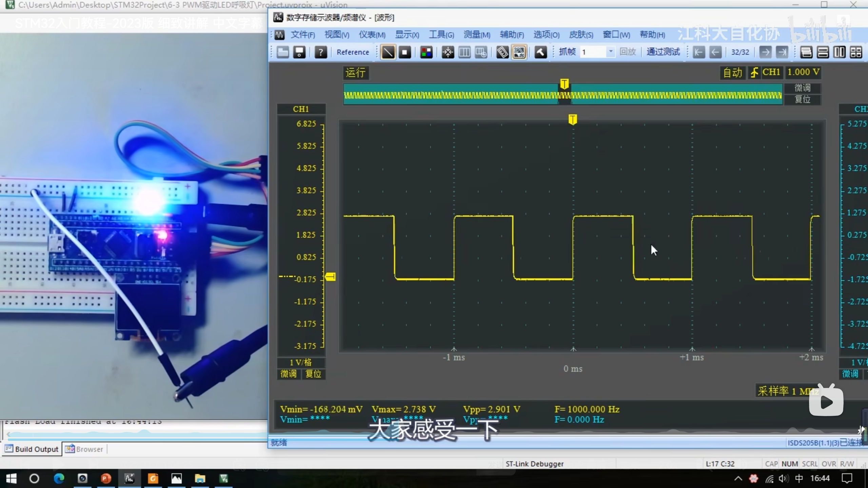
Task: Click the save (floppy disk) toolbar icon
Action: pos(299,52)
